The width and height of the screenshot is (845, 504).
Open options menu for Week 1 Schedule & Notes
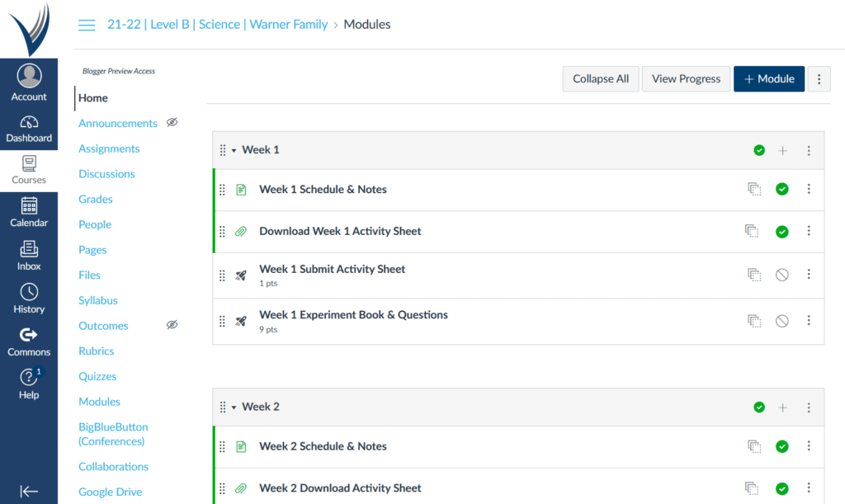[x=809, y=189]
